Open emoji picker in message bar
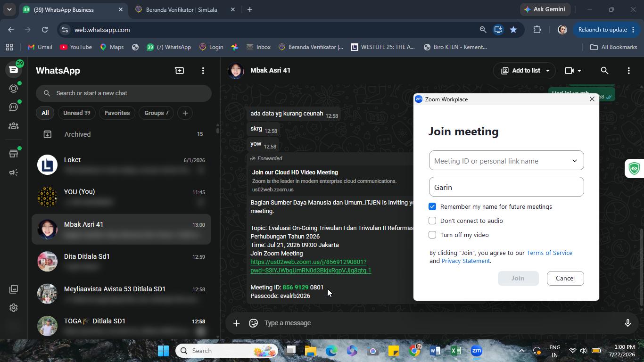Screen dimensions: 644x362 [x=254, y=323]
